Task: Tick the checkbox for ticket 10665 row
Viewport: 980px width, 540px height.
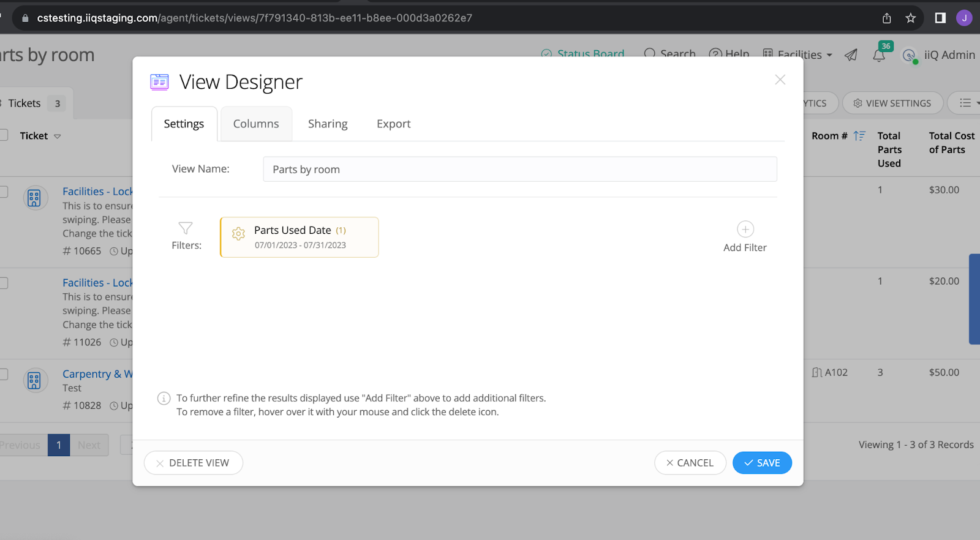Action: (3, 192)
